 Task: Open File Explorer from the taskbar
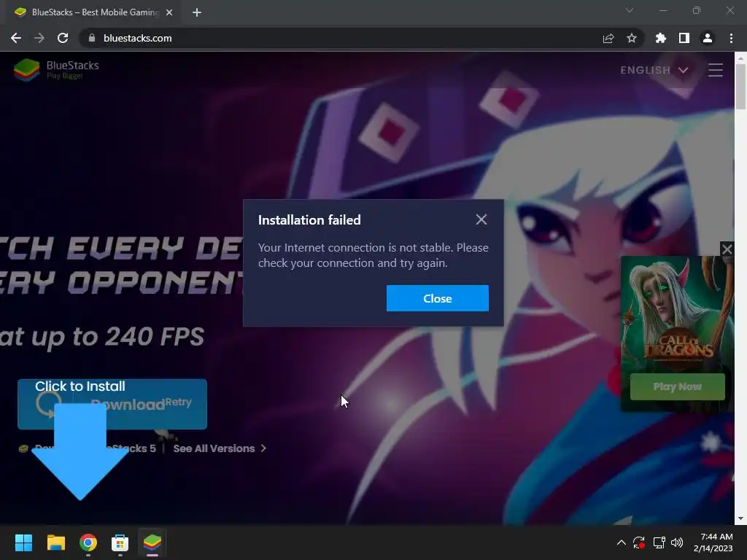(55, 542)
